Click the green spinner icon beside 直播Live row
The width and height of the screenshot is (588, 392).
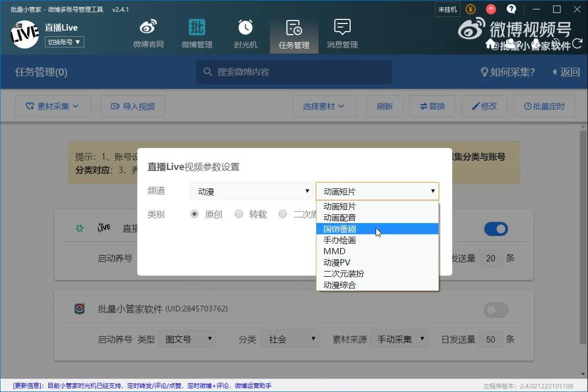80,228
